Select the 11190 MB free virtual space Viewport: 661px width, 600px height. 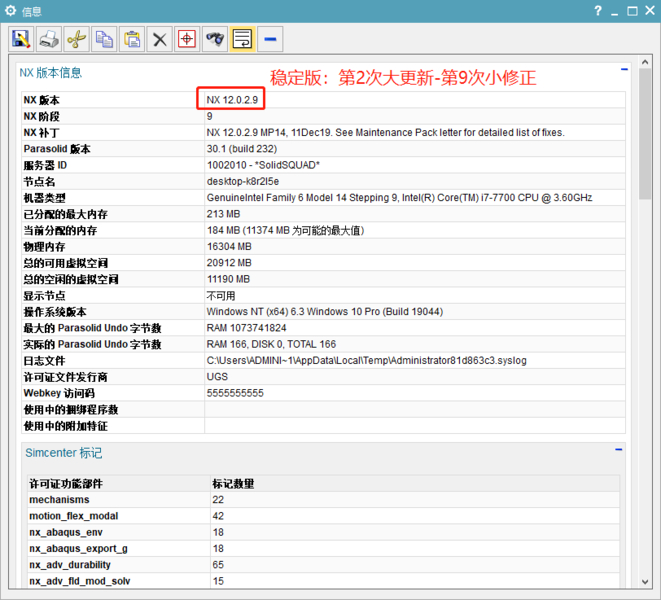point(228,279)
